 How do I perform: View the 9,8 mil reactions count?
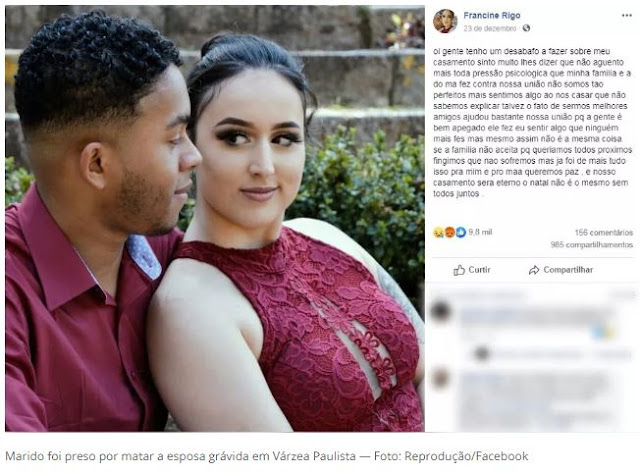480,232
